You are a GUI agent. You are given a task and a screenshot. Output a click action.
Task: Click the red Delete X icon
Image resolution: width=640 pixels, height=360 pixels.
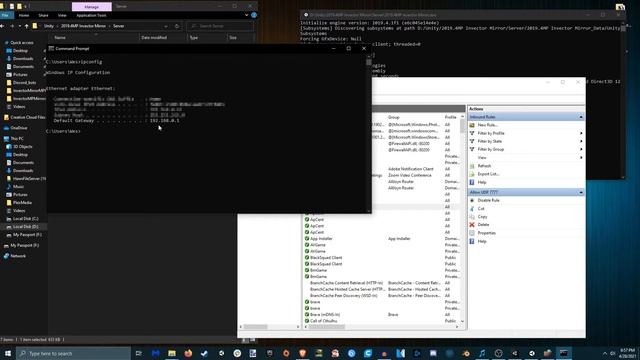472,224
